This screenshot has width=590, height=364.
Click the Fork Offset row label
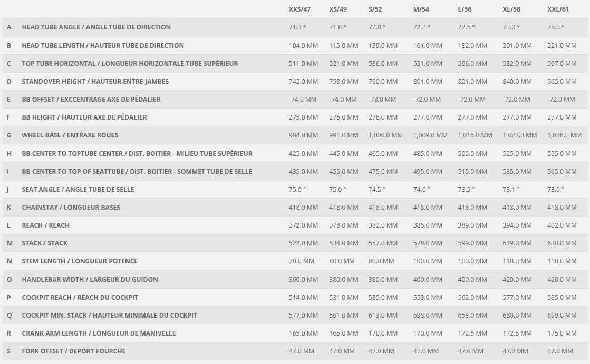click(74, 351)
